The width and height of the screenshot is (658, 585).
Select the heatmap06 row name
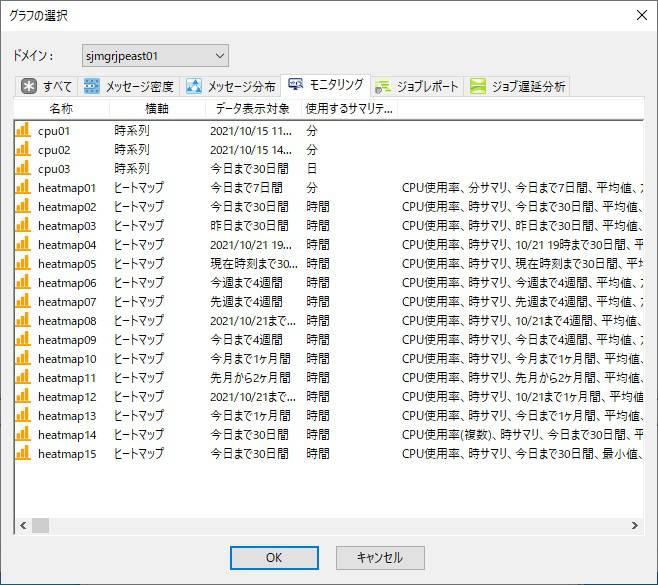pyautogui.click(x=67, y=283)
